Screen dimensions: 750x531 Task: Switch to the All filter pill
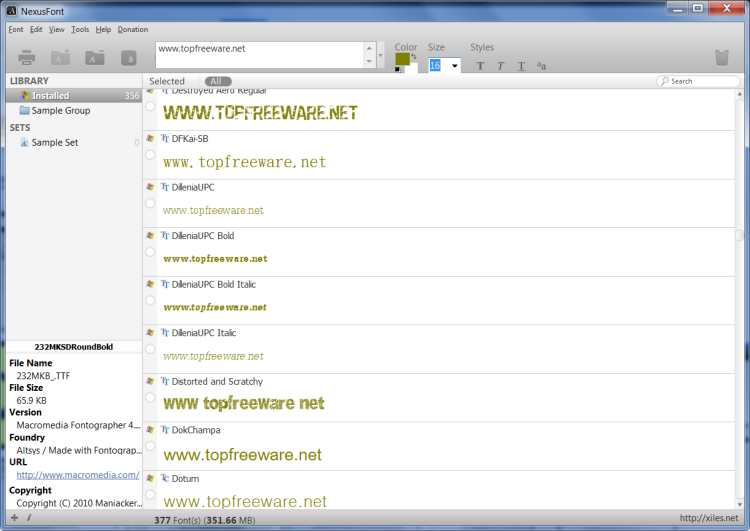(x=218, y=81)
